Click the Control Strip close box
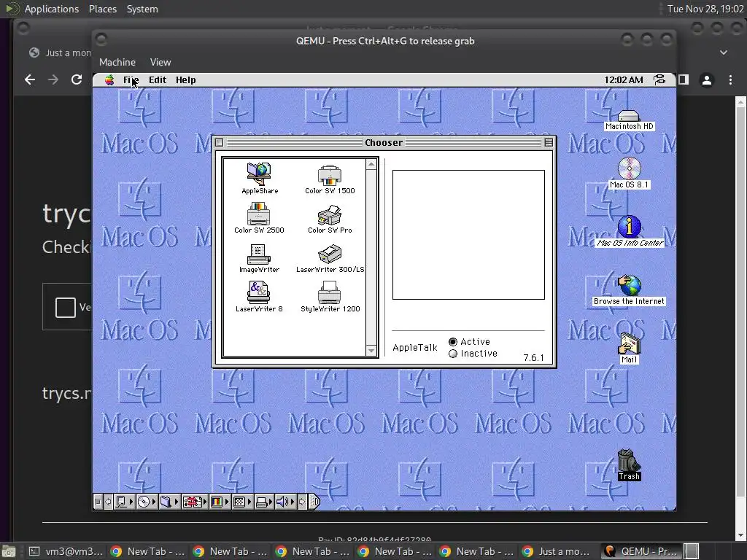This screenshot has height=560, width=747. 98,502
